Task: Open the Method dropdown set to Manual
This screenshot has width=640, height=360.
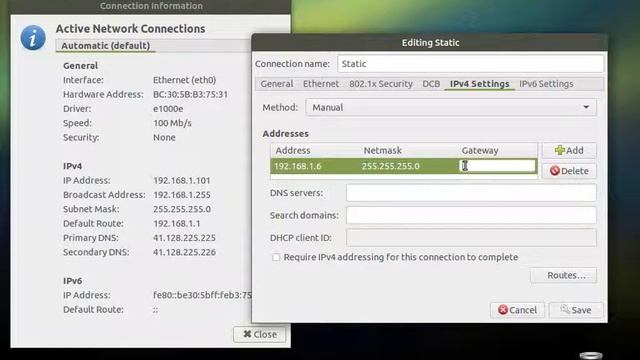Action: [x=451, y=107]
